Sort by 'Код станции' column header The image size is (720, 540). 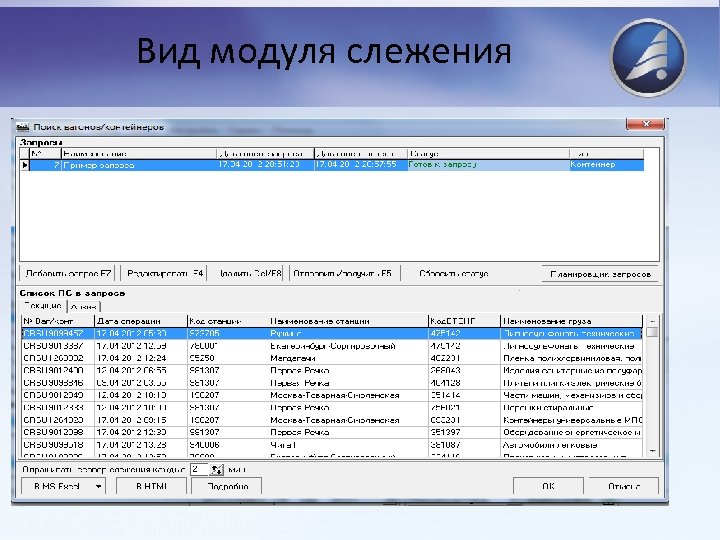227,321
